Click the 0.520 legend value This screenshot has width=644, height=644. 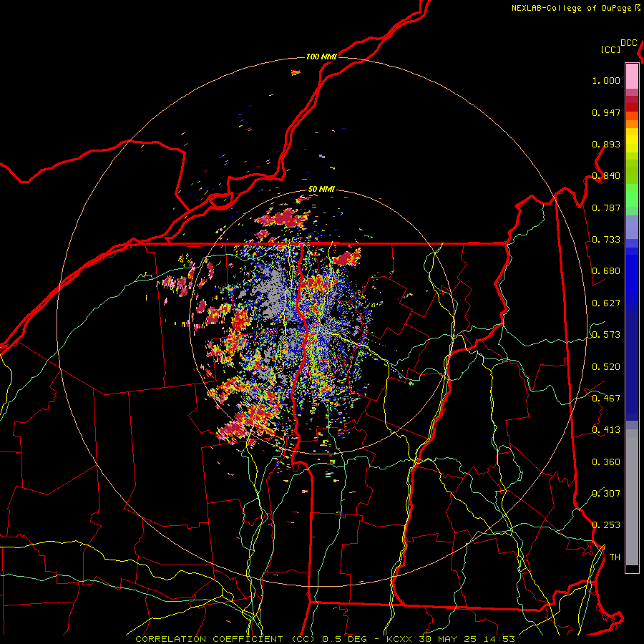[606, 367]
